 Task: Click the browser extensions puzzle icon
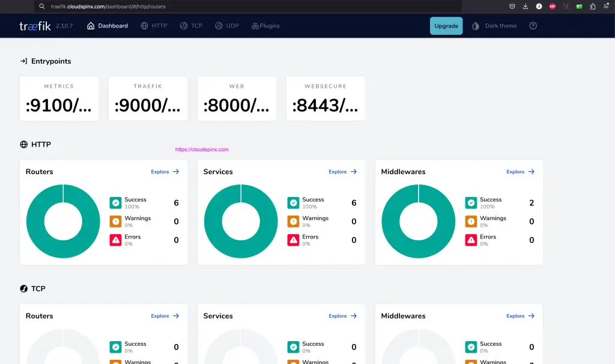[x=592, y=6]
